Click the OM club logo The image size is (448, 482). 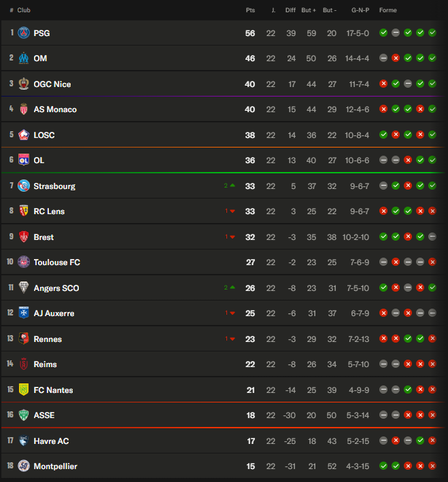pyautogui.click(x=24, y=58)
